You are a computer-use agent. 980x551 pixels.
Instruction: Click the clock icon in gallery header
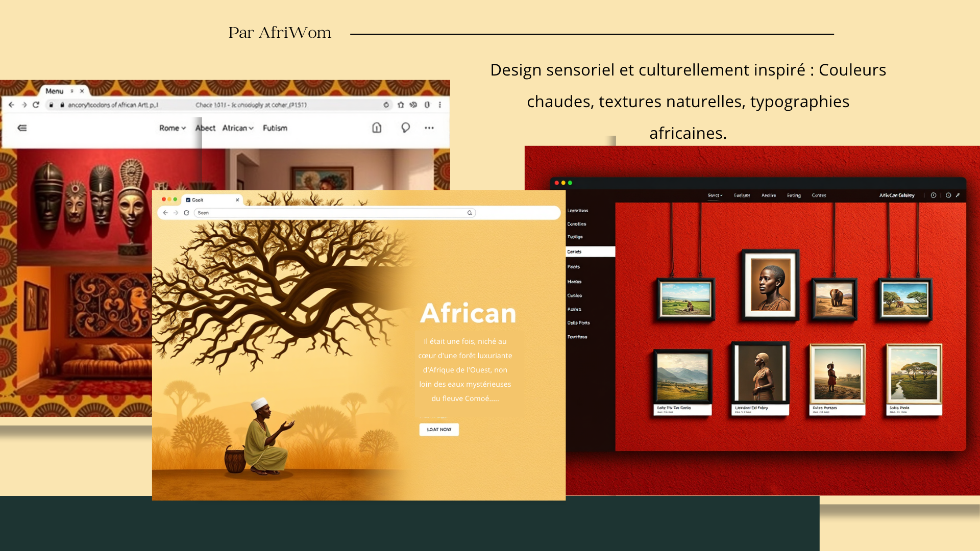tap(948, 195)
